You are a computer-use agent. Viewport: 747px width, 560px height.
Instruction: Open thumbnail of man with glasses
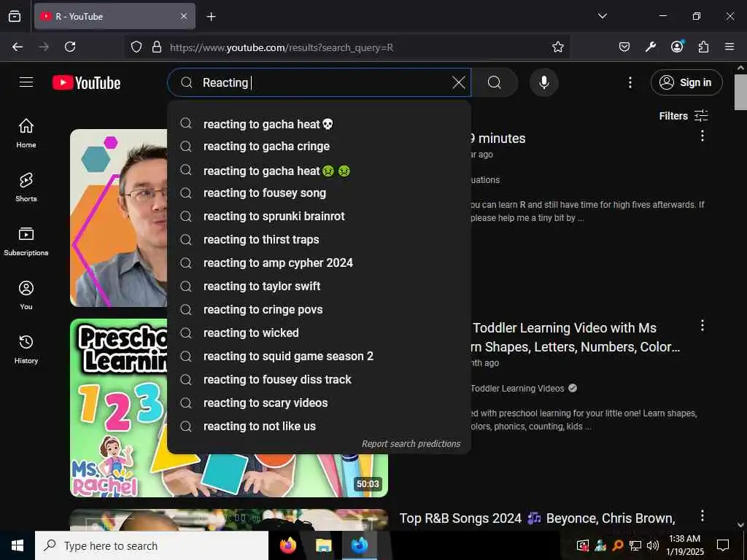tap(119, 217)
